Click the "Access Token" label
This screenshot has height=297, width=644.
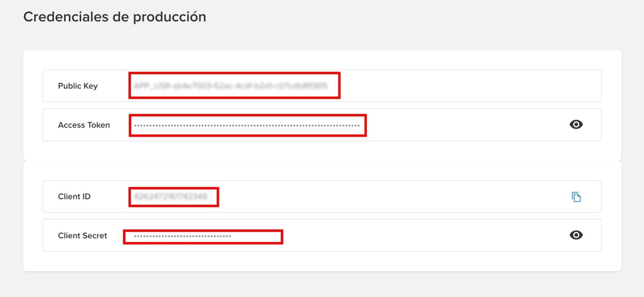84,125
